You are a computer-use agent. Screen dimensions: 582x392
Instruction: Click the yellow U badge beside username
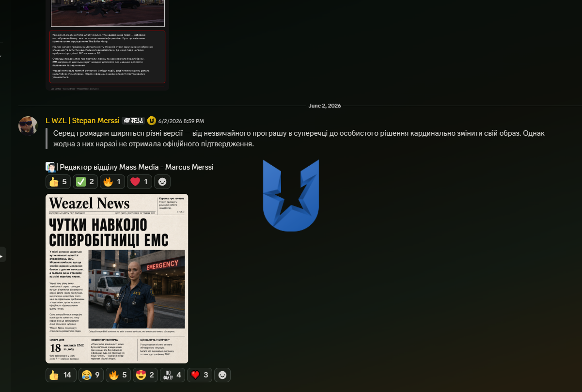[x=152, y=121]
